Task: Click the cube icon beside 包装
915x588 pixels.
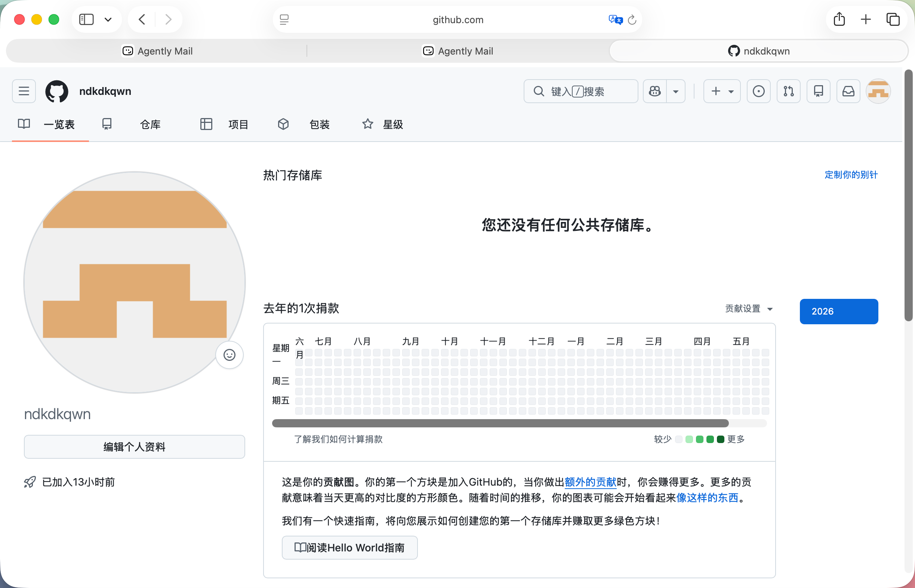Action: (283, 124)
